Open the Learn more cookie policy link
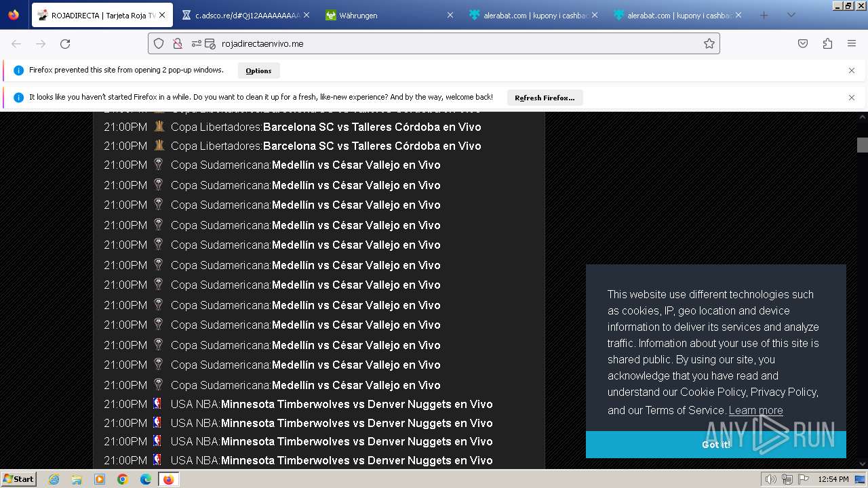This screenshot has height=488, width=868. point(755,410)
